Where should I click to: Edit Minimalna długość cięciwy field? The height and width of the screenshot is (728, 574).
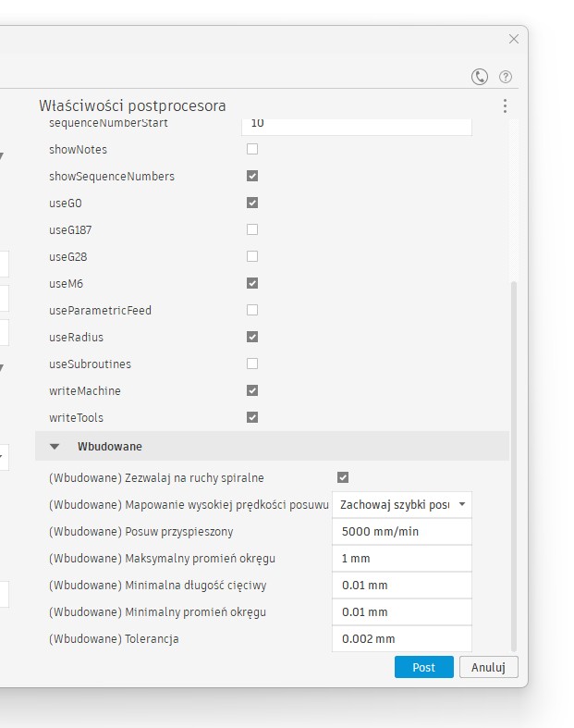(x=402, y=586)
